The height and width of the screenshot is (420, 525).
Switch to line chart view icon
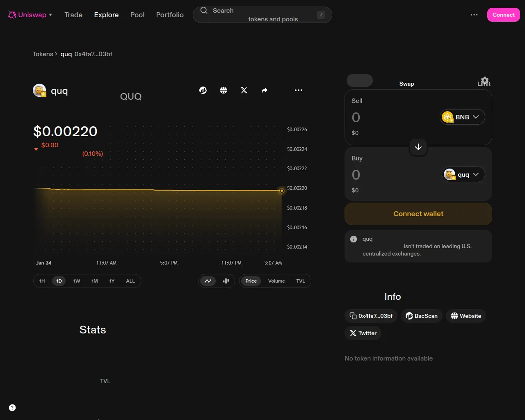pyautogui.click(x=208, y=281)
